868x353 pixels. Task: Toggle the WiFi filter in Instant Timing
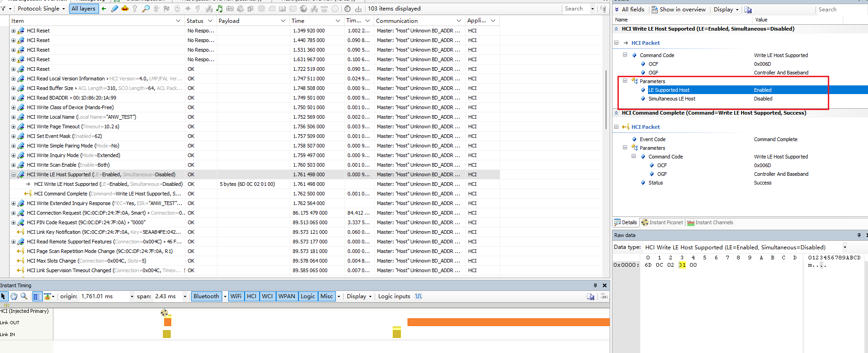236,296
